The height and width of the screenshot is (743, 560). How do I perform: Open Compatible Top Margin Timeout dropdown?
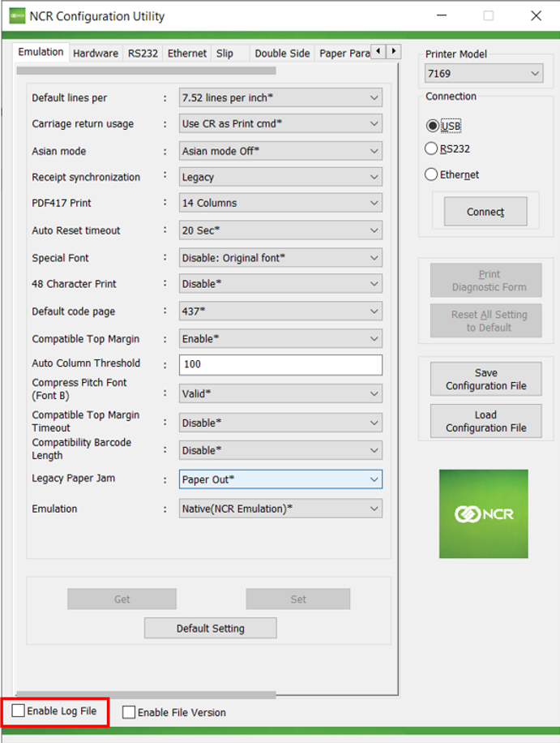[280, 423]
